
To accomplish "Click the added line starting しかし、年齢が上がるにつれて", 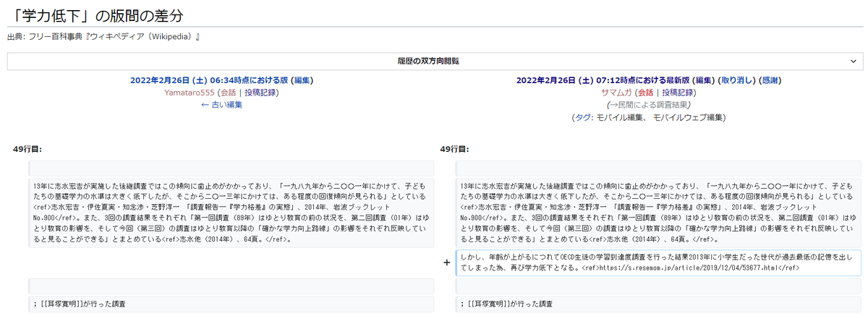I will 658,262.
